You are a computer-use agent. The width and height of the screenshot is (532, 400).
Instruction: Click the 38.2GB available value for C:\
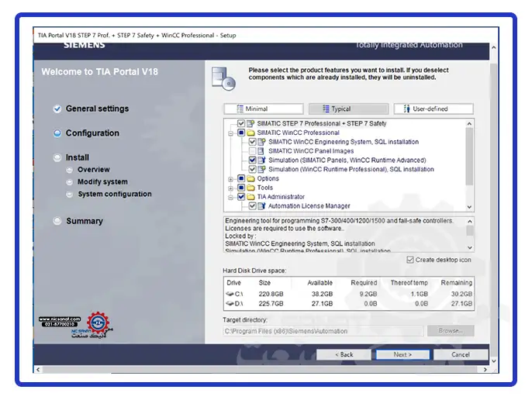pyautogui.click(x=322, y=294)
